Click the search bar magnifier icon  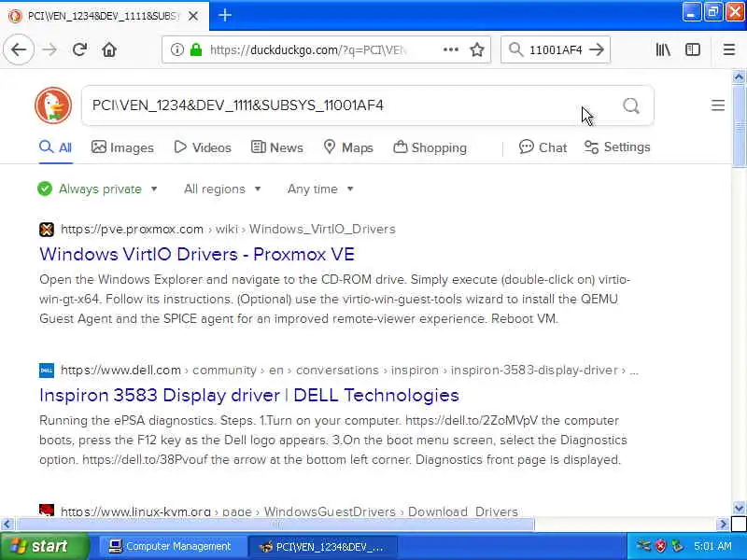pos(515,49)
